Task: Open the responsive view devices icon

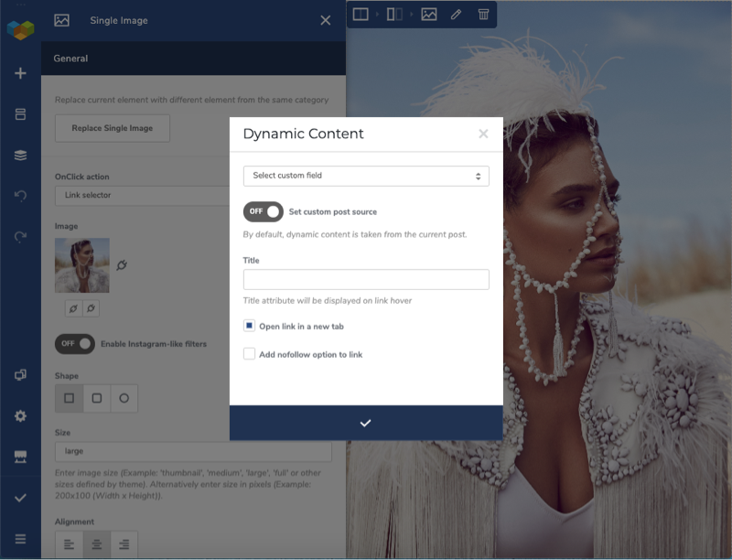Action: (20, 375)
